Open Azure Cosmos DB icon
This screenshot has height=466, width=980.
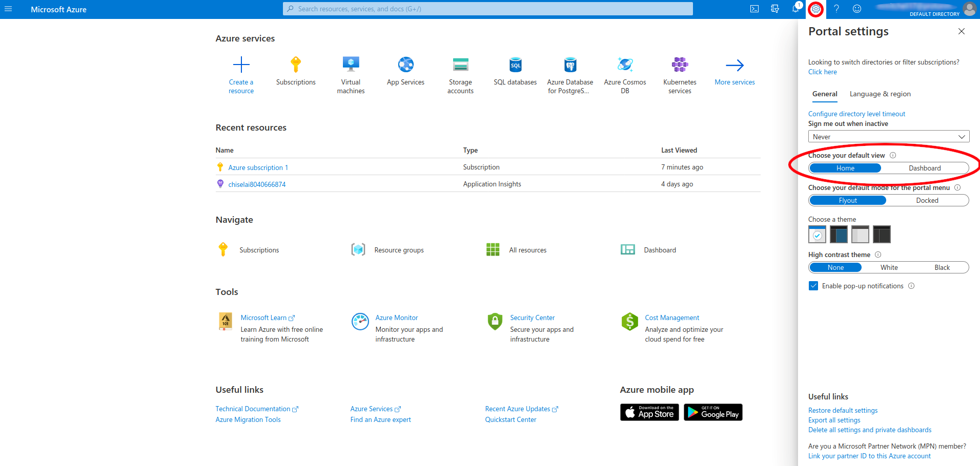625,65
